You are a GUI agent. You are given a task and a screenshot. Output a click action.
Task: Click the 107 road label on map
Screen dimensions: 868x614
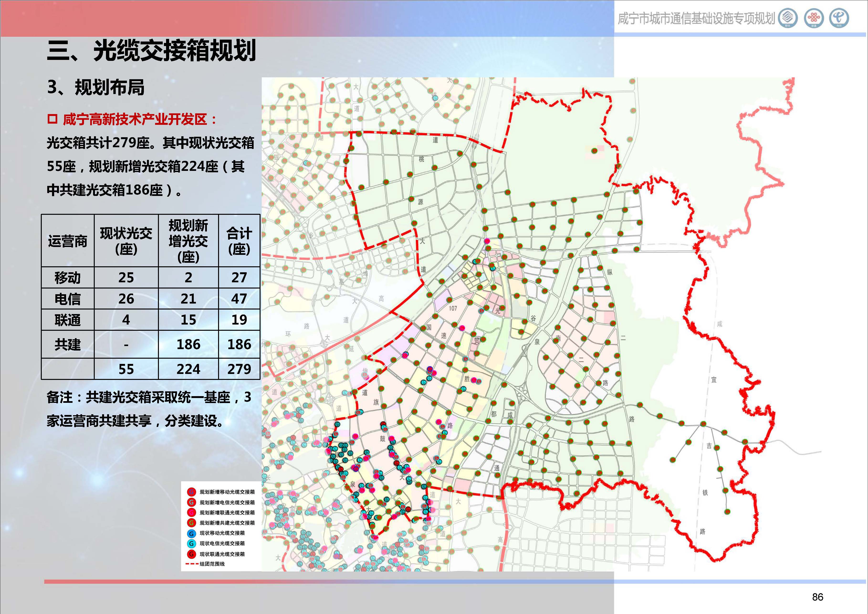point(453,309)
